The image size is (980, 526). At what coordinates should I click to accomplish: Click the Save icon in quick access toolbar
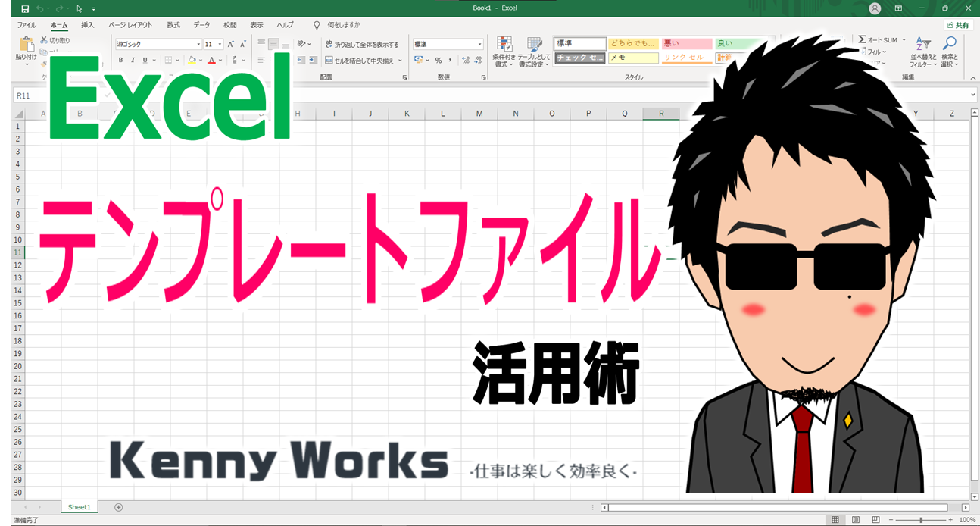25,8
